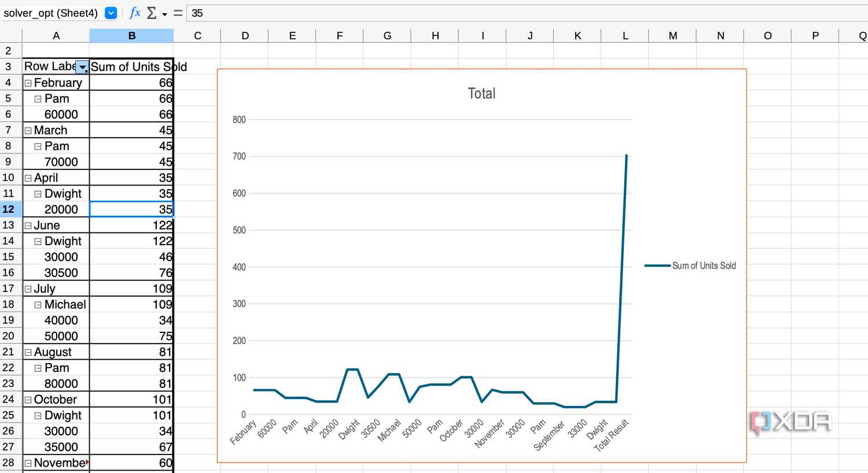Image resolution: width=868 pixels, height=473 pixels.
Task: Open the Name Box dropdown arrow
Action: 111,13
